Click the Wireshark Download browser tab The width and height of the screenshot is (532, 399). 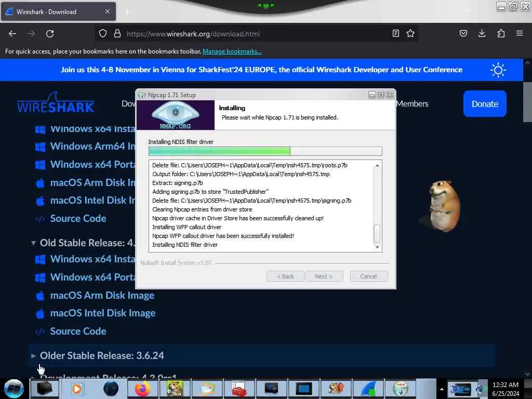pos(58,11)
